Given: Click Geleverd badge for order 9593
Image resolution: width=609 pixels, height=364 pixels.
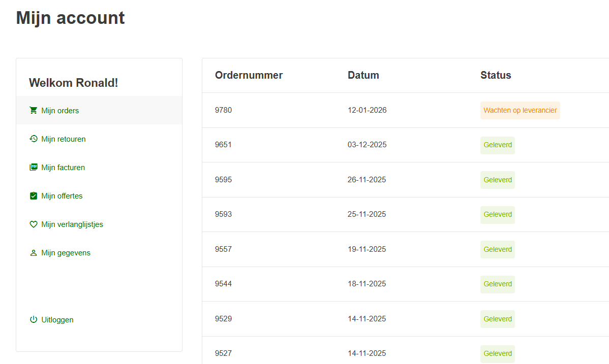Looking at the screenshot, I should [x=498, y=215].
